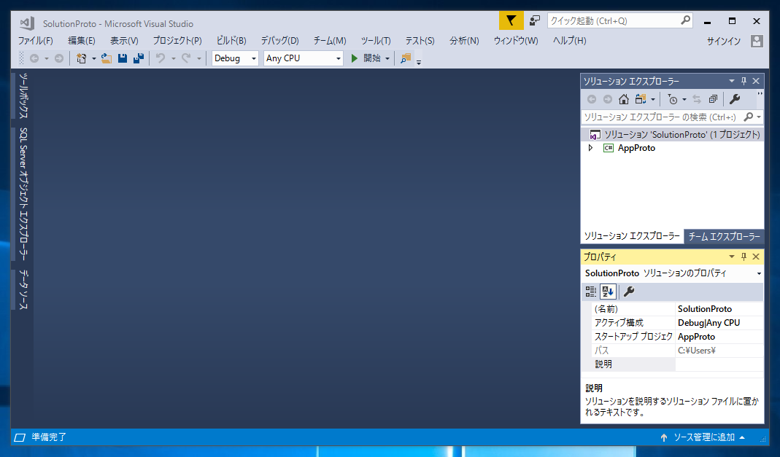Pin the Solution Explorer panel
The height and width of the screenshot is (457, 780).
pyautogui.click(x=744, y=81)
